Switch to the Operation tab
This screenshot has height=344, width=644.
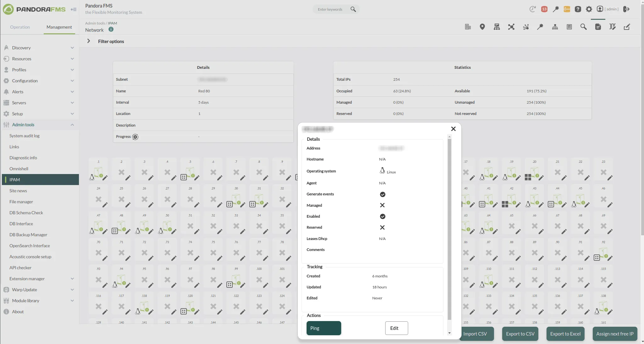(x=20, y=27)
